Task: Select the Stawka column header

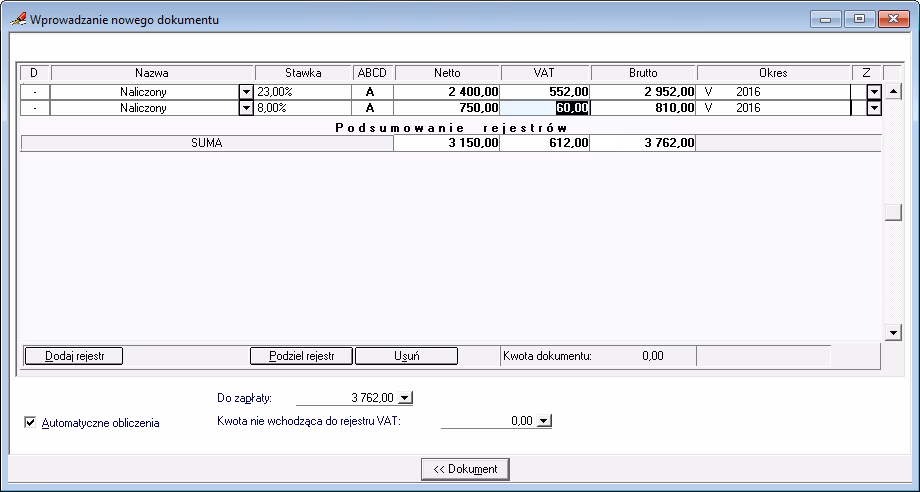Action: coord(303,73)
